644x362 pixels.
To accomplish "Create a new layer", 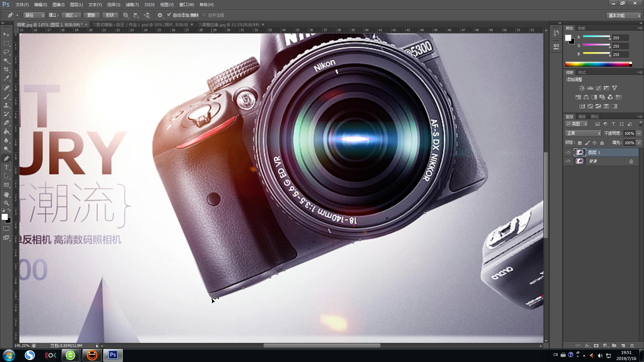I will (623, 346).
